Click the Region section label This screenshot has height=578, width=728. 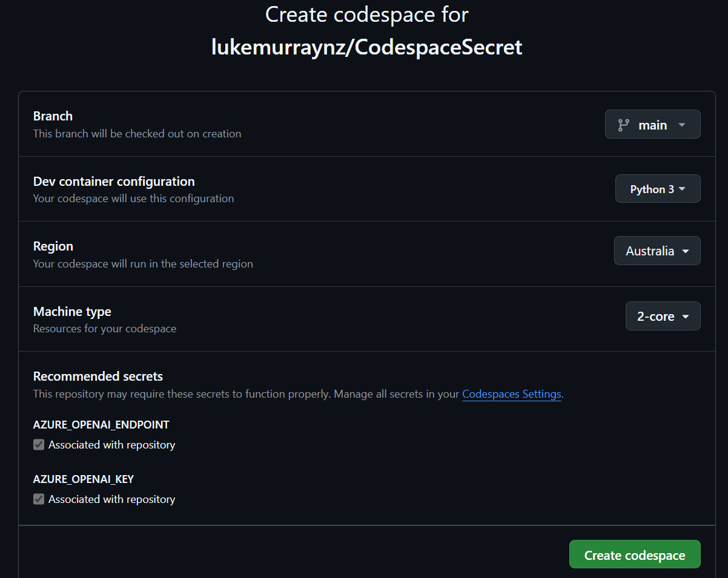[53, 246]
